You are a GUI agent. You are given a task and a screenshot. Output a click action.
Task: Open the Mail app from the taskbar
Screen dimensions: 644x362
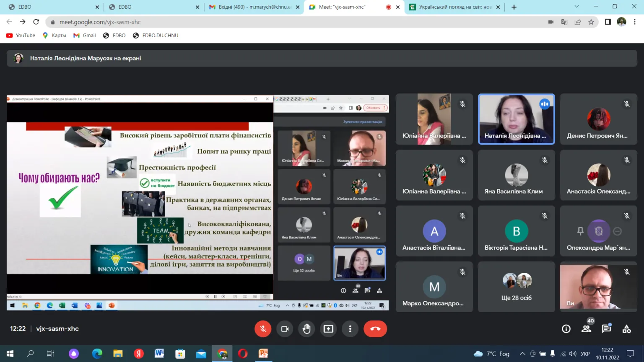pyautogui.click(x=201, y=354)
